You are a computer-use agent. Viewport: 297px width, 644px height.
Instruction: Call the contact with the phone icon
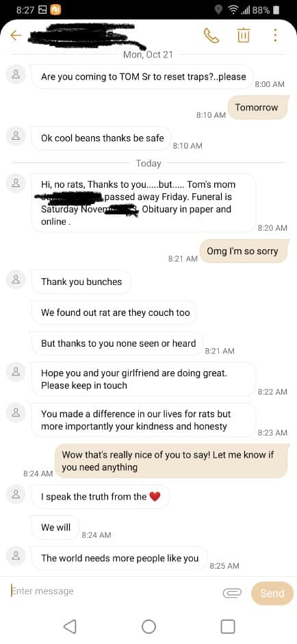[x=211, y=36]
